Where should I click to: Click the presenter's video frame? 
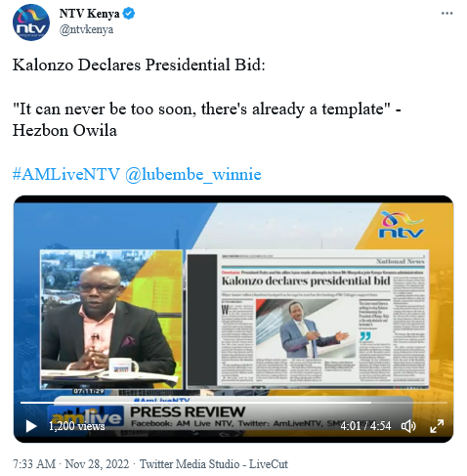point(111,320)
